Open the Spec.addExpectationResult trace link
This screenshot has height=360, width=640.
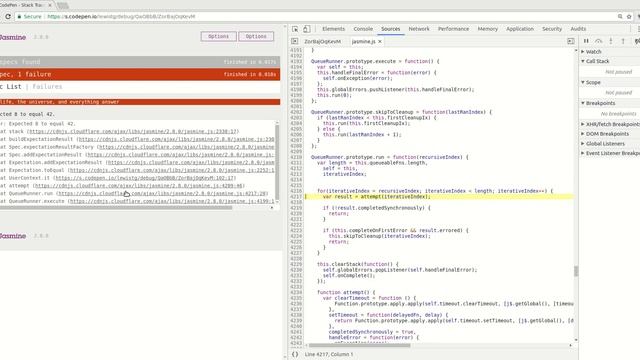tap(181, 155)
